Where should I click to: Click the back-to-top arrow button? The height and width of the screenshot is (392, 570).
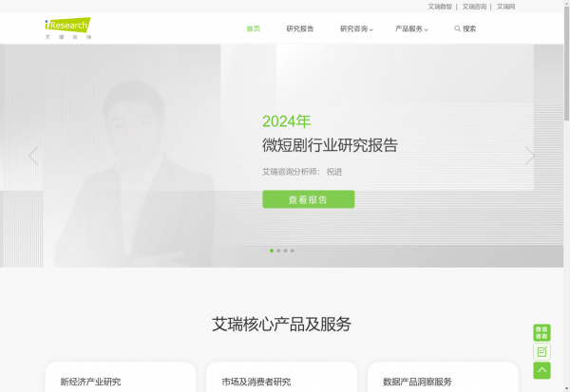point(541,370)
